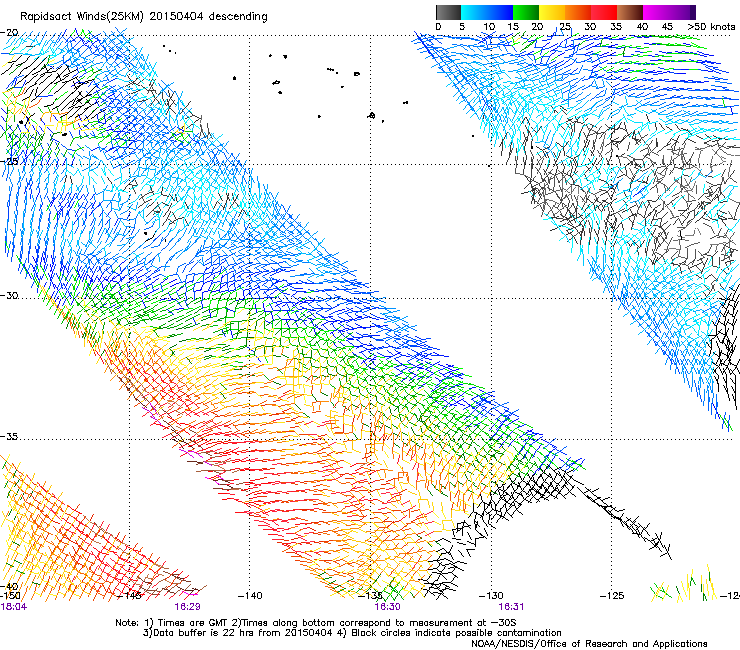Click the red 30-35 knots legend swatch
The image size is (740, 650).
pos(604,12)
